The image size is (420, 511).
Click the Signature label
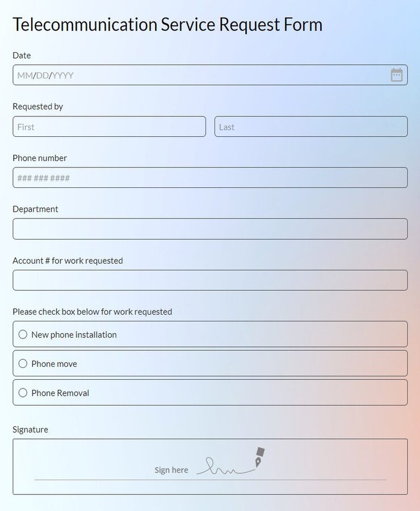tap(30, 429)
